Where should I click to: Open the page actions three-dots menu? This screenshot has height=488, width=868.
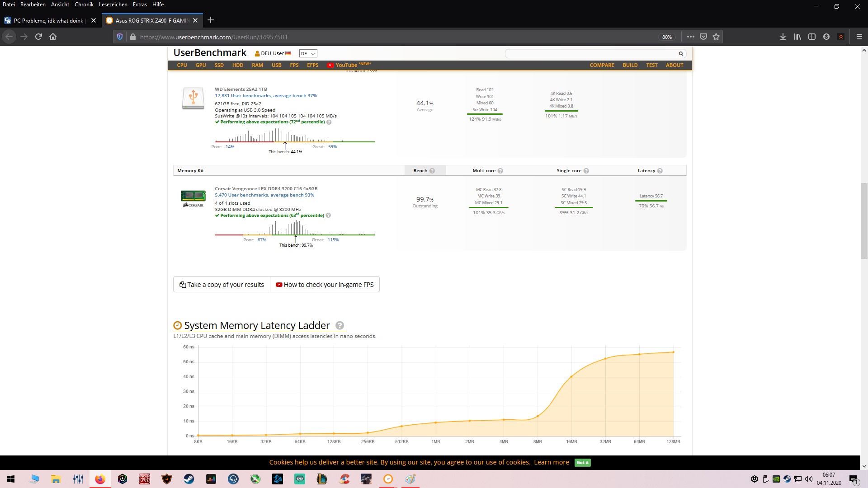[690, 37]
